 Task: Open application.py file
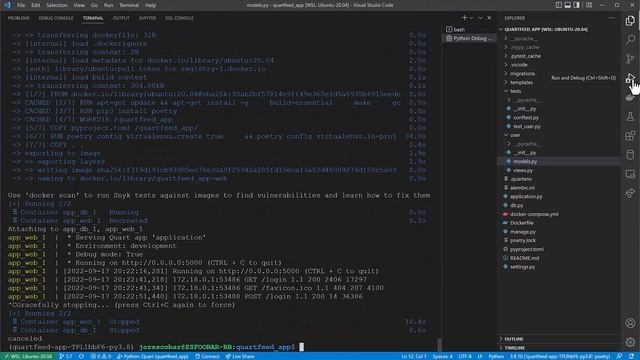pyautogui.click(x=526, y=196)
